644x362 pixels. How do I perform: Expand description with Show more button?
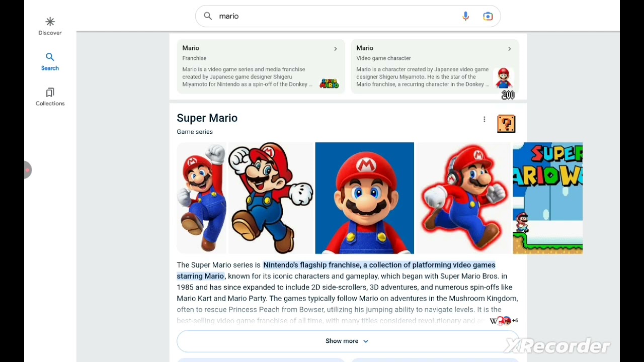[x=347, y=341]
